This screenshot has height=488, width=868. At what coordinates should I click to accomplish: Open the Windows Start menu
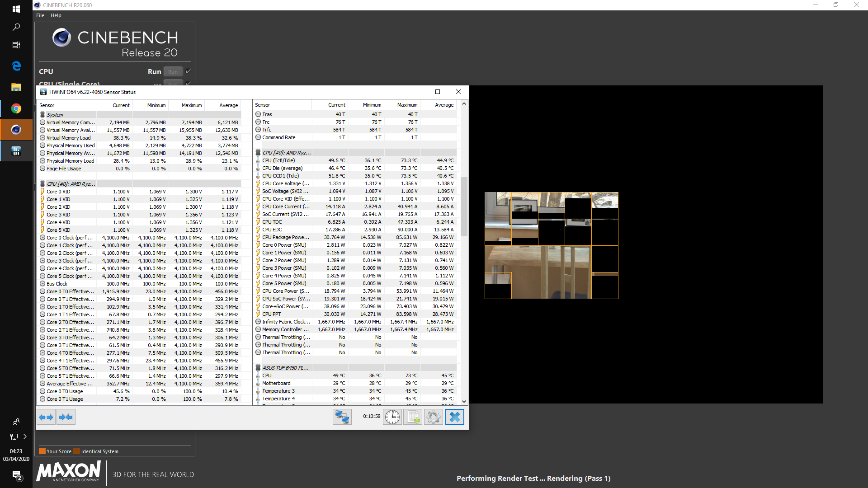tap(16, 9)
